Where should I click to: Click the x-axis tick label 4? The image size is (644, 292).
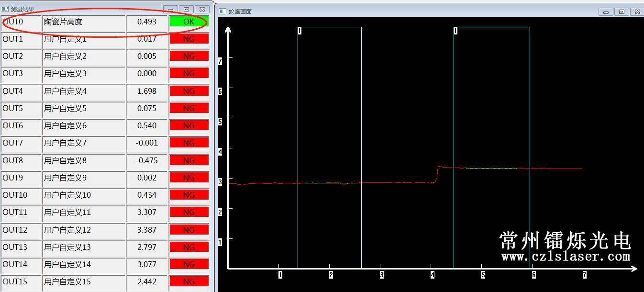point(433,275)
